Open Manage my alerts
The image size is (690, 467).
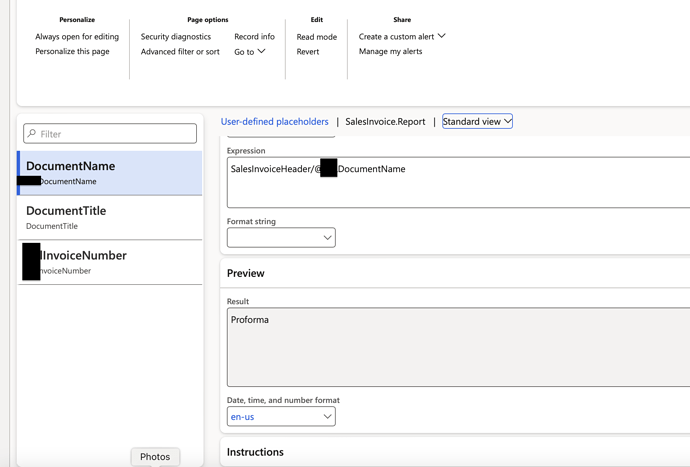[390, 52]
